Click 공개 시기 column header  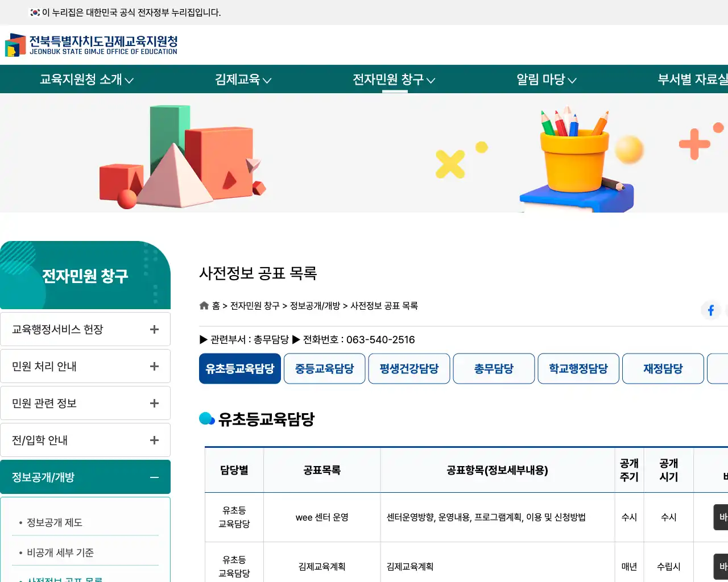coord(669,470)
